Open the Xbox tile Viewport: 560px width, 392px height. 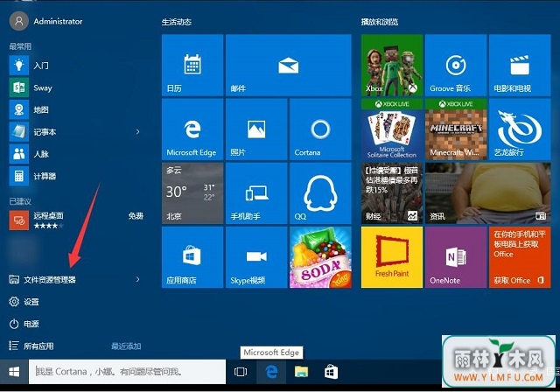(392, 65)
